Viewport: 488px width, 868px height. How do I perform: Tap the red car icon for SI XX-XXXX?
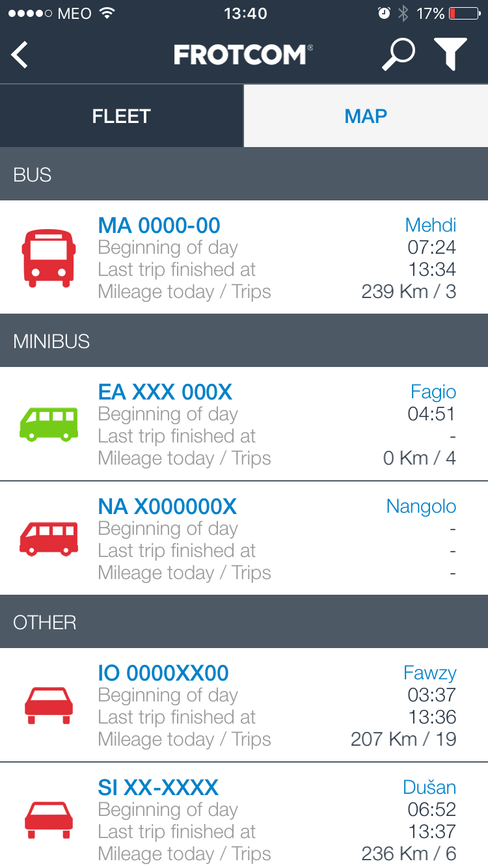[49, 820]
